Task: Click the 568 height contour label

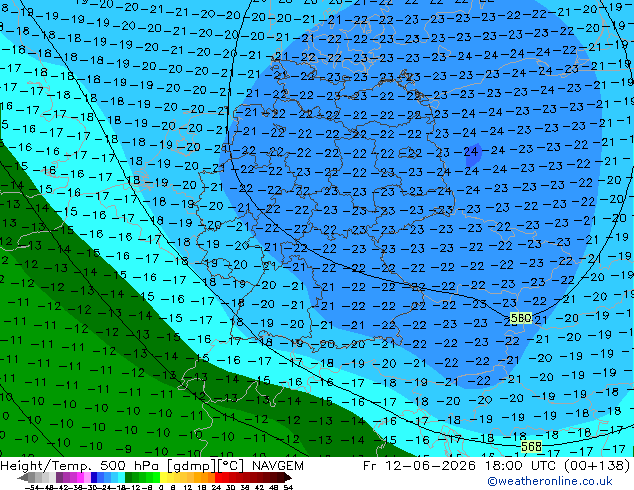Action: point(531,447)
